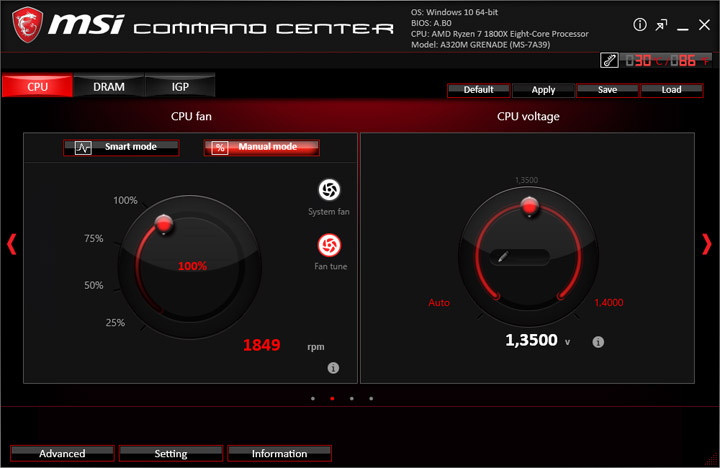Viewport: 720px width, 468px height.
Task: Open the Information menu
Action: pos(279,453)
